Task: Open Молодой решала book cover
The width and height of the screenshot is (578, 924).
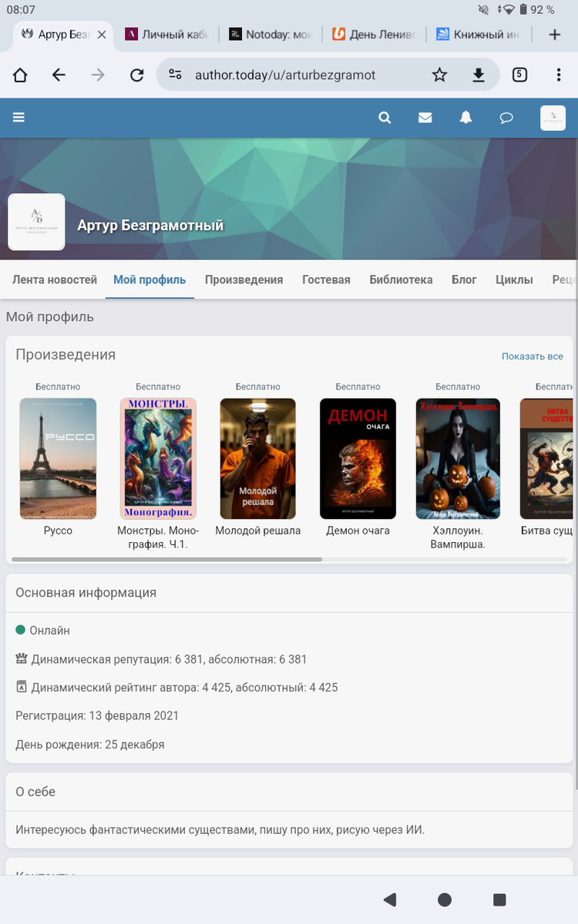Action: pyautogui.click(x=258, y=458)
